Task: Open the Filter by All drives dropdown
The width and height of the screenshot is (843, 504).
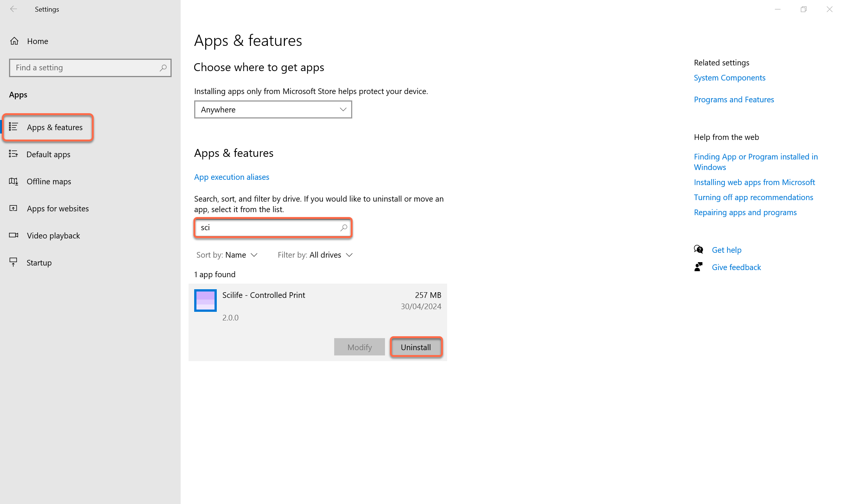Action: pos(315,255)
